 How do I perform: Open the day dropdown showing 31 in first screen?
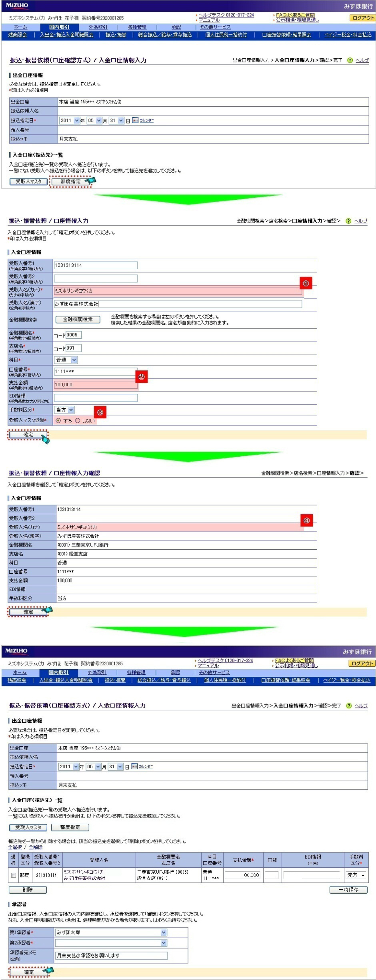click(x=116, y=120)
